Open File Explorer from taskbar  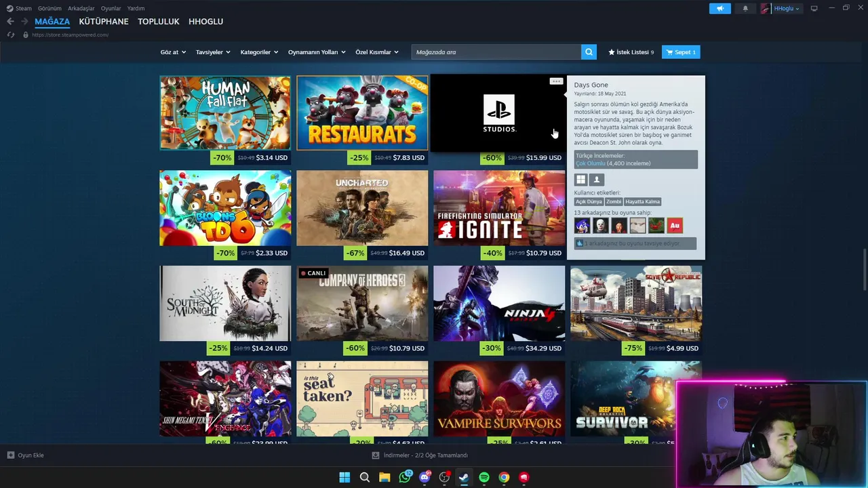384,477
